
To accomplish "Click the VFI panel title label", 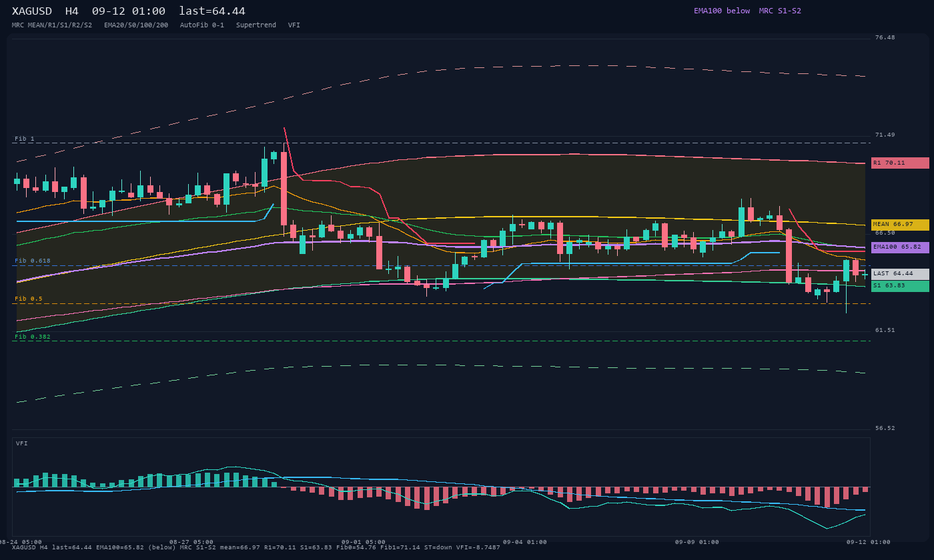I will (x=22, y=443).
